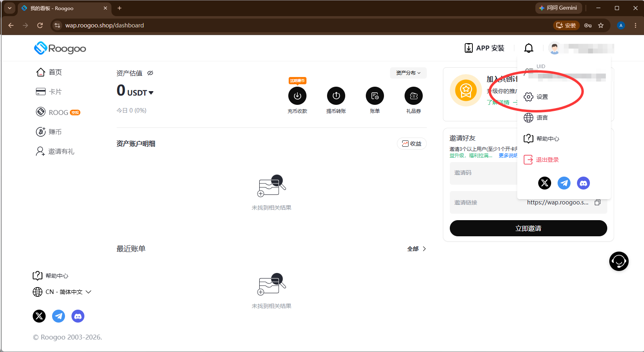The height and width of the screenshot is (352, 644).
Task: Click the 提币转账 withdraw icon
Action: tap(336, 96)
